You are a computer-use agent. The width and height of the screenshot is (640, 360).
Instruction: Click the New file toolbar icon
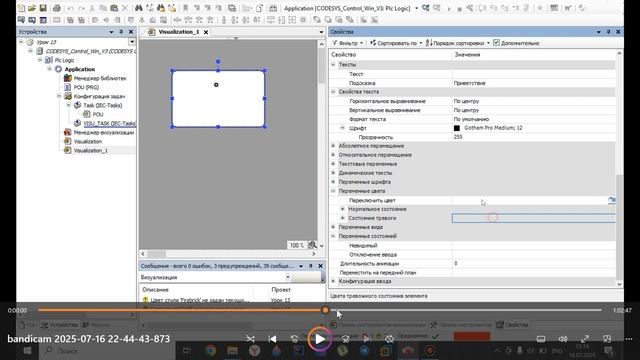point(21,8)
